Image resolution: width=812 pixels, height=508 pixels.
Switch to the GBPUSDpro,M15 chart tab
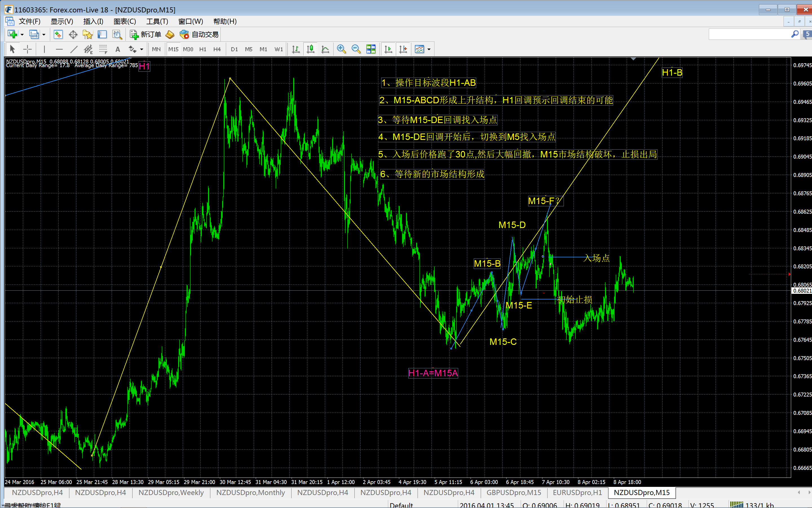[x=514, y=492]
